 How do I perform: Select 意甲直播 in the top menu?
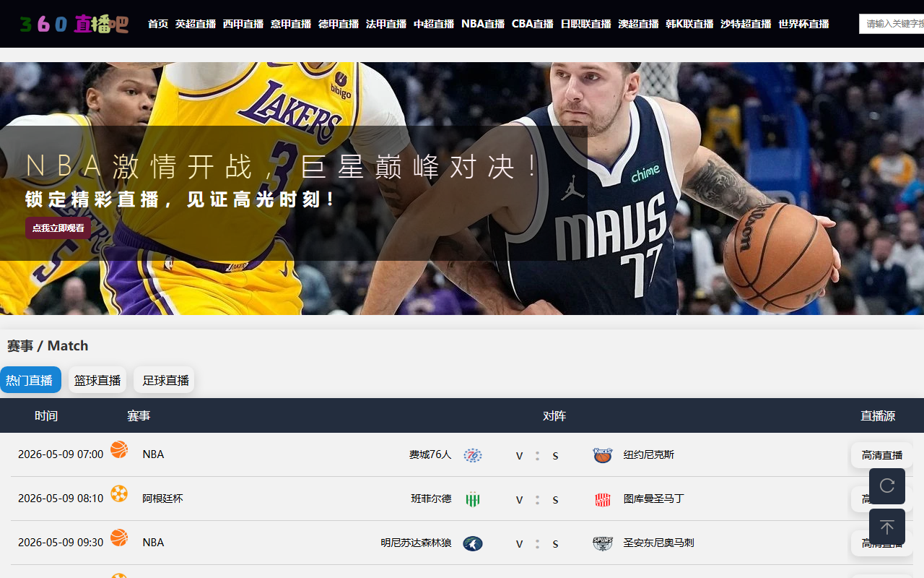291,24
